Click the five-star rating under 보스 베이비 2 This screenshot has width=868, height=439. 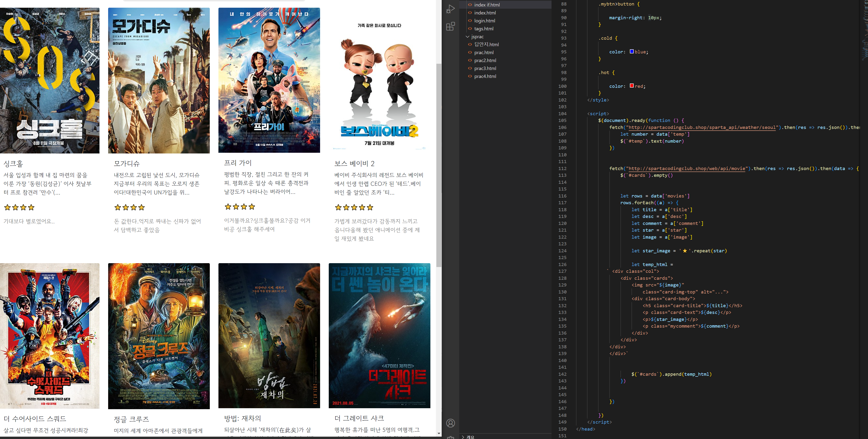click(x=354, y=207)
